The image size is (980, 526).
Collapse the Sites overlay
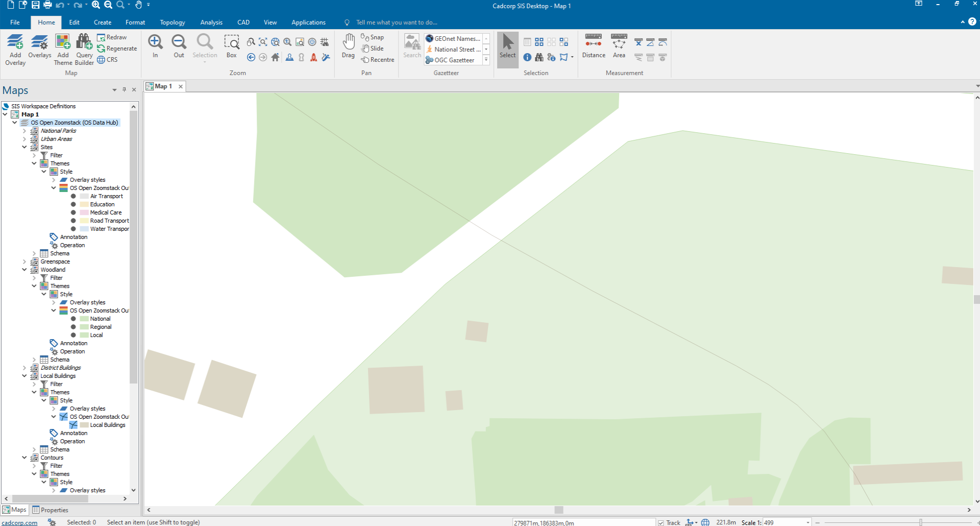[x=24, y=147]
